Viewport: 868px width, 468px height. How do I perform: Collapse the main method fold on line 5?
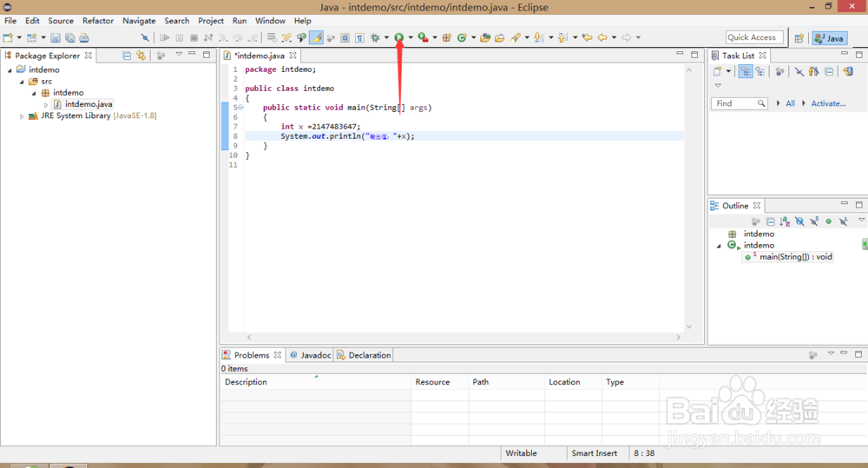coord(240,108)
